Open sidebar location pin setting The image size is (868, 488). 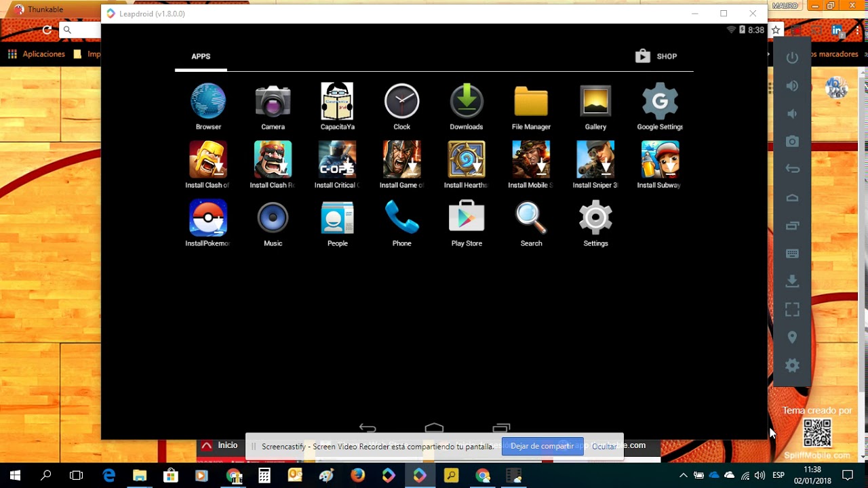coord(792,338)
